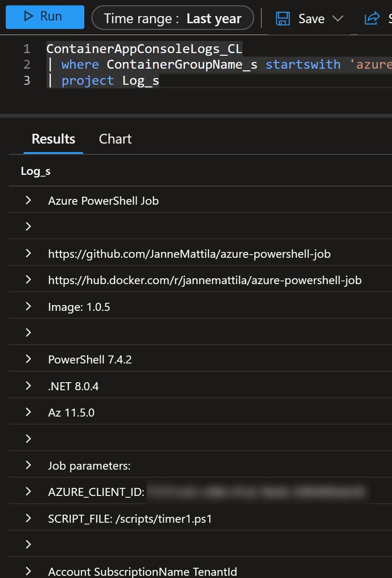Open the Time range Last year selector
The width and height of the screenshot is (392, 578).
pos(173,18)
